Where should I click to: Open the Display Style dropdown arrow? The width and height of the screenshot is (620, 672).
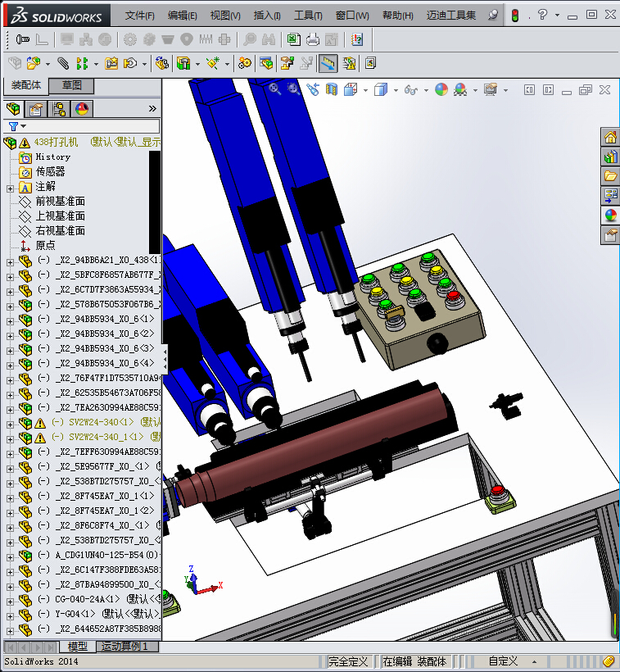[396, 90]
